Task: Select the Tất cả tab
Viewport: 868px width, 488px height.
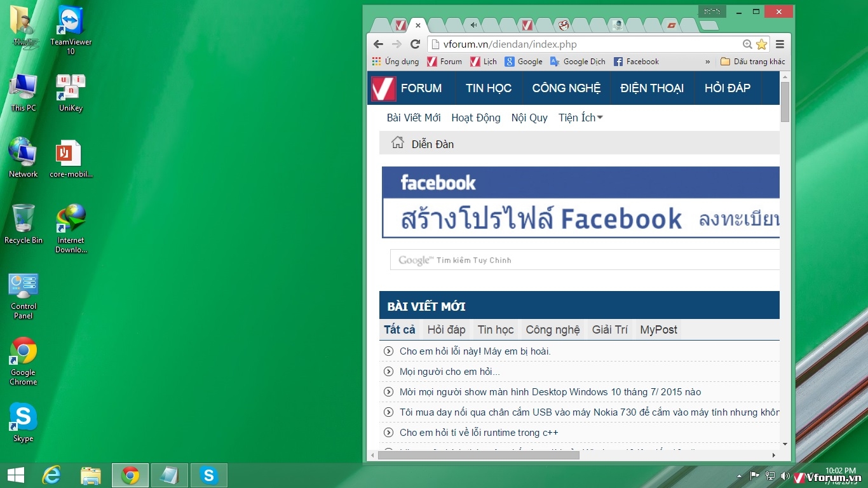Action: click(400, 330)
